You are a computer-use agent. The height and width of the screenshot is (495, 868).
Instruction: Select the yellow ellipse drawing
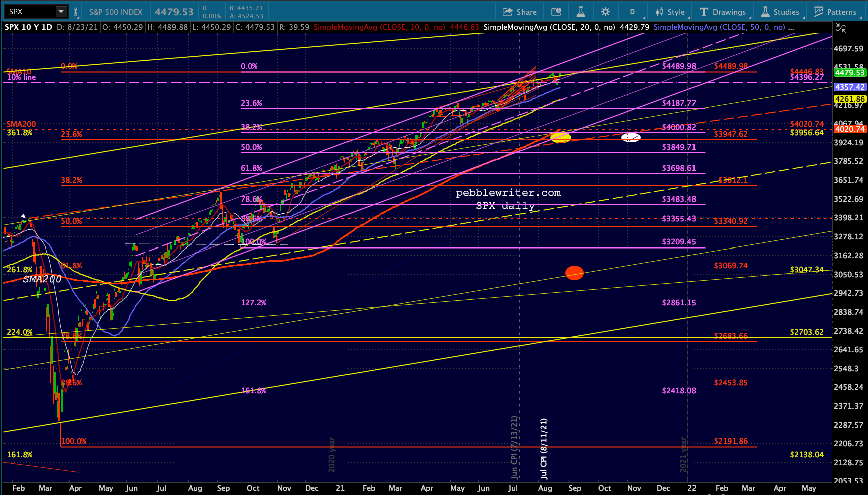point(561,137)
